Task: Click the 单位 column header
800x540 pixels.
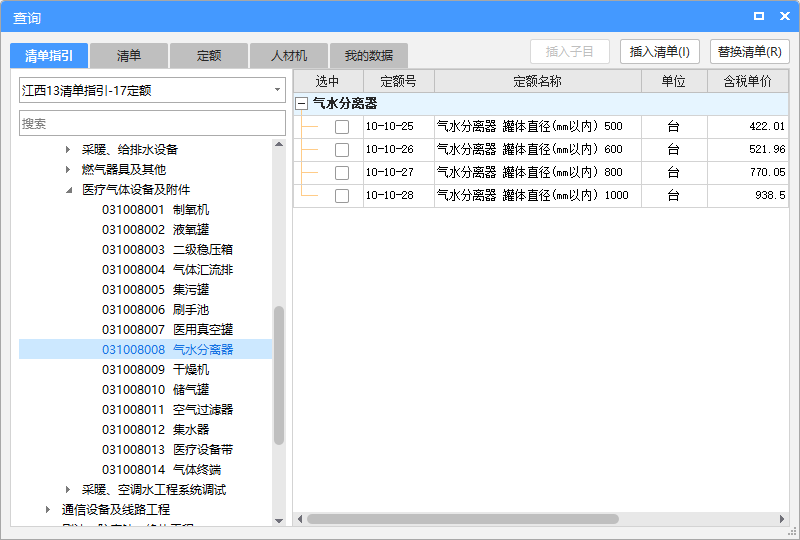Action: 674,81
